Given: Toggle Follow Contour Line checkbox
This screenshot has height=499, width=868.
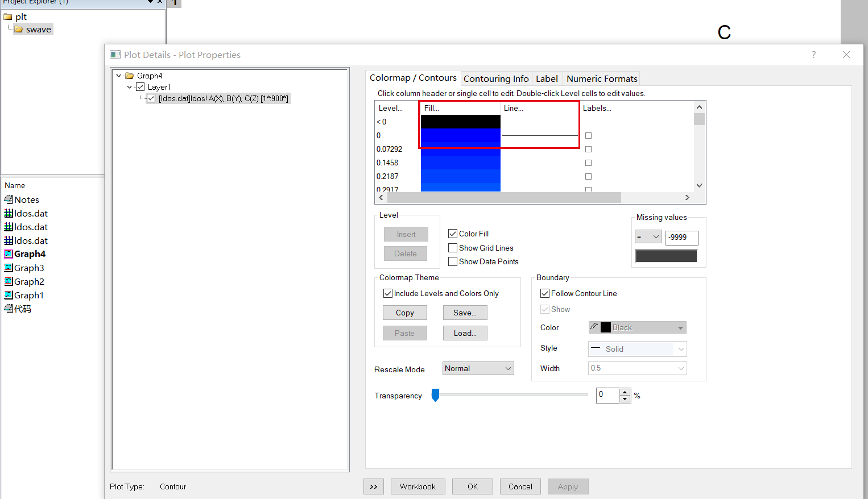Looking at the screenshot, I should [545, 293].
